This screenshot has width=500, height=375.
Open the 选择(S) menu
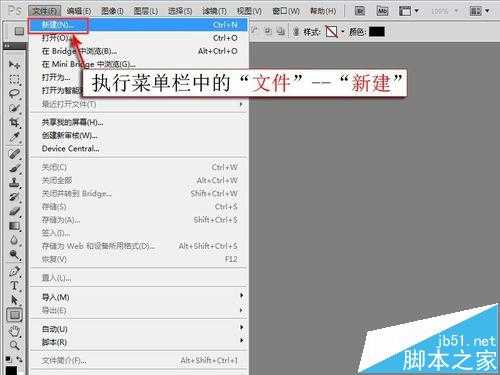pos(180,11)
